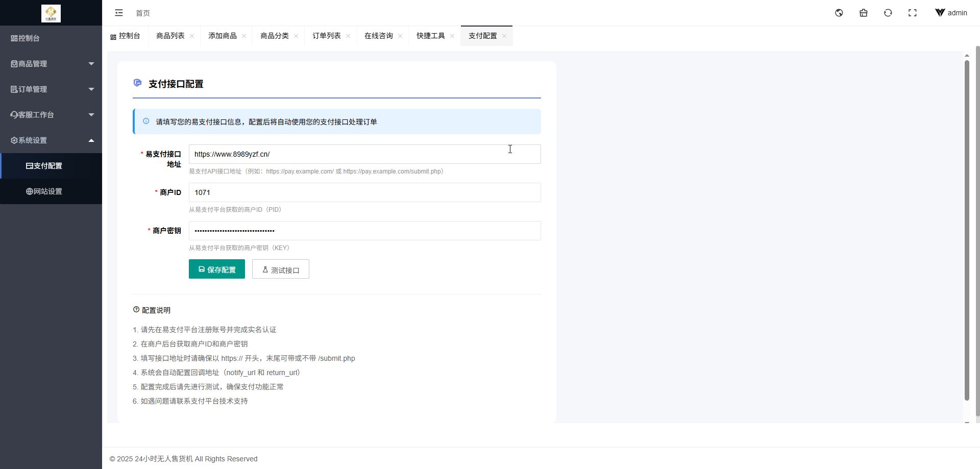Click the 支付接口配置 heading icon
This screenshot has width=980, height=469.
click(137, 83)
